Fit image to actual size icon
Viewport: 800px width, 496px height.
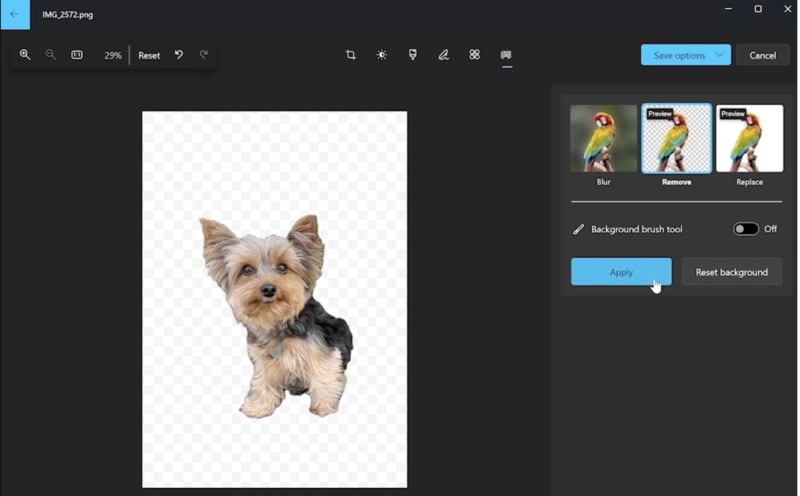pyautogui.click(x=77, y=55)
